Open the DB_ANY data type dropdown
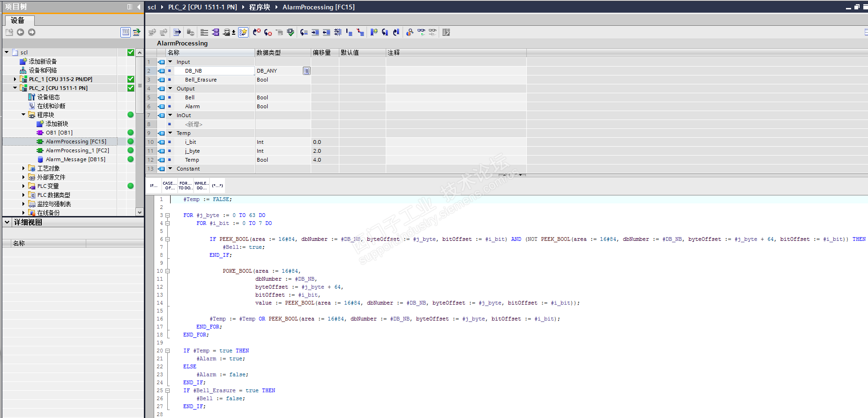The width and height of the screenshot is (868, 418). pyautogui.click(x=306, y=71)
